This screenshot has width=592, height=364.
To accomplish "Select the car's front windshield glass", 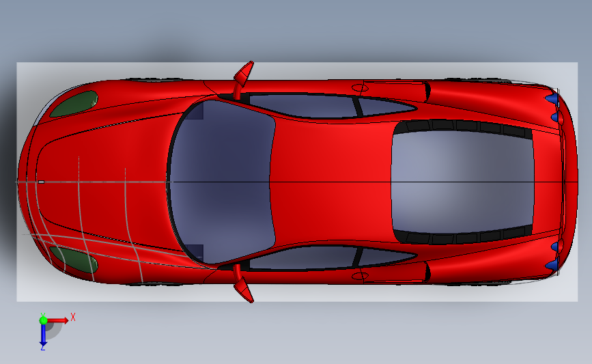I will tap(223, 182).
